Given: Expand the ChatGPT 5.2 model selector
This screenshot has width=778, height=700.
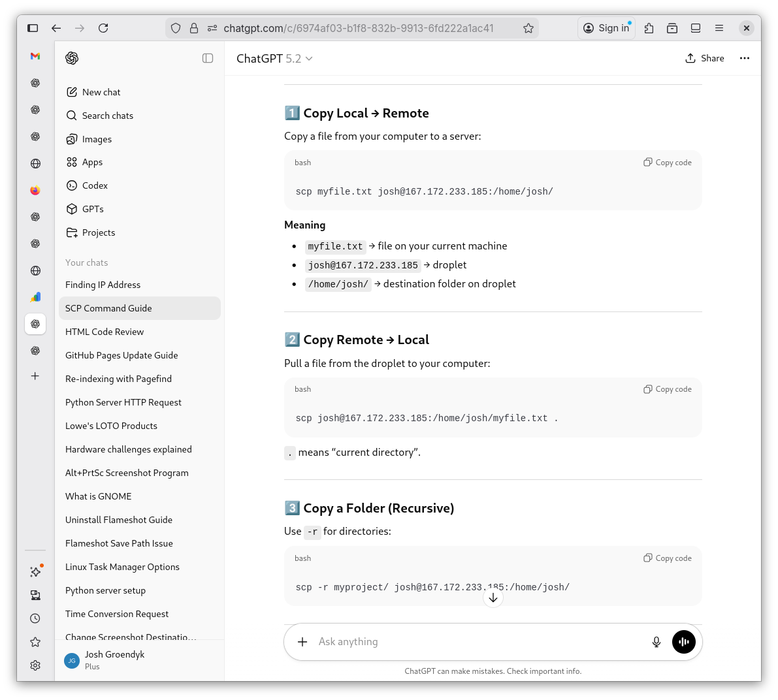Looking at the screenshot, I should (274, 59).
